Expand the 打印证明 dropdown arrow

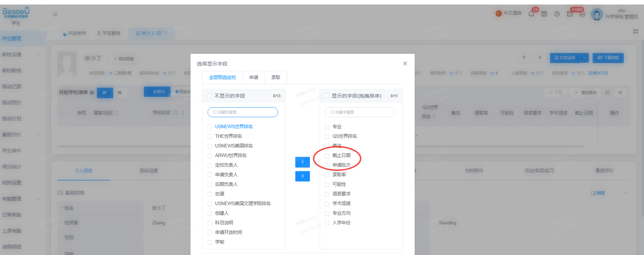[584, 58]
